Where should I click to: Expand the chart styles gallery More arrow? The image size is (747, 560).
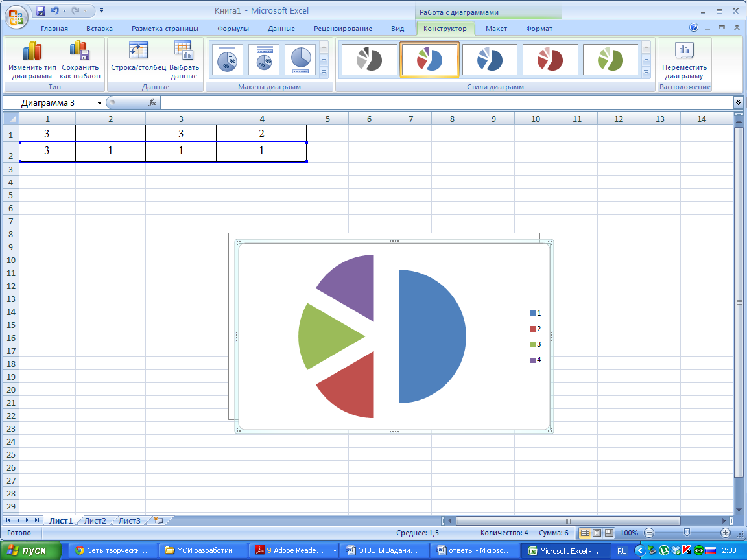coord(646,73)
